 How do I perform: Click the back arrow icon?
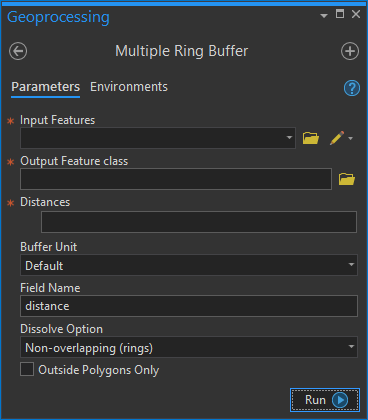pos(18,51)
